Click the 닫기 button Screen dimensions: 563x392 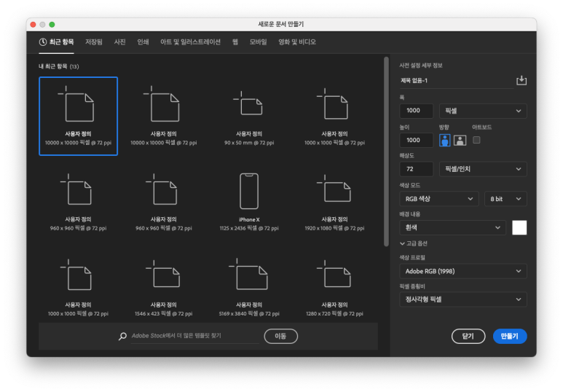468,336
